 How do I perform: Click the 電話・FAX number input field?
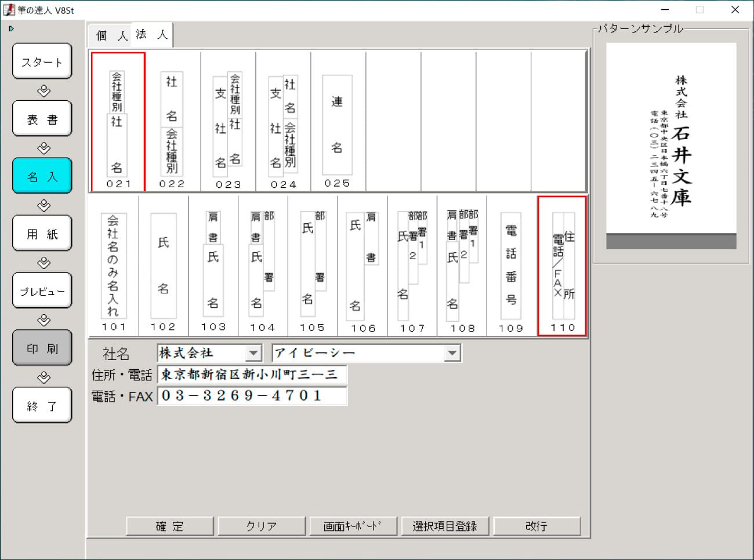click(x=252, y=396)
